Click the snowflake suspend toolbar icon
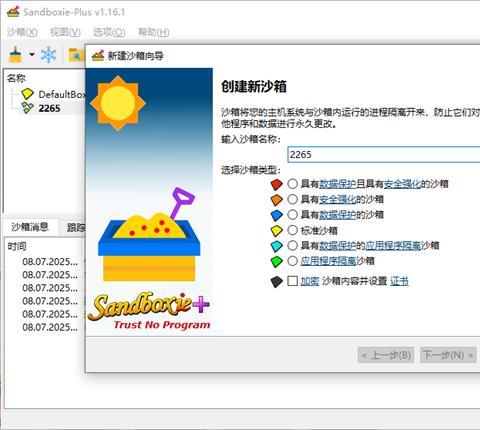 [x=48, y=55]
